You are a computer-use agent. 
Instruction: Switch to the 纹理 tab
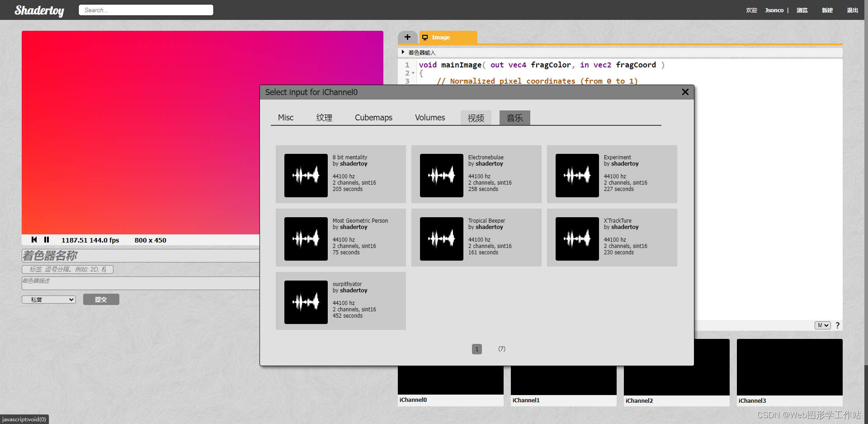point(324,118)
